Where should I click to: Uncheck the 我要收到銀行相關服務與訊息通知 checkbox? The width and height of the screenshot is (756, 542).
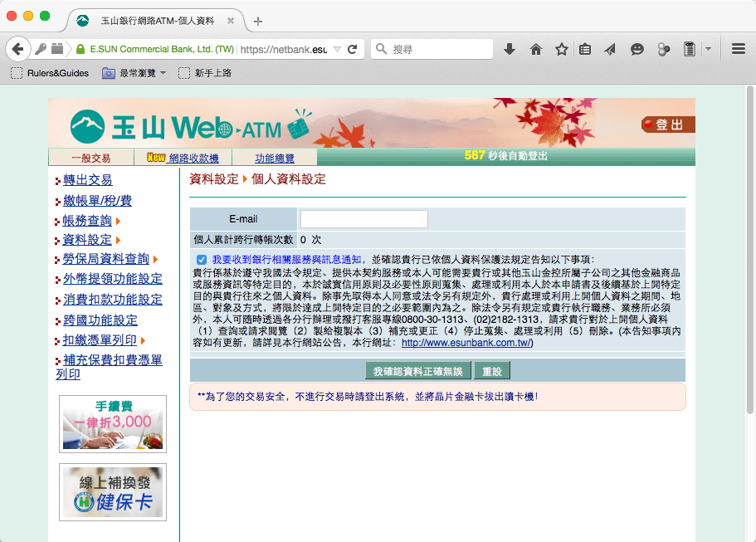(201, 258)
